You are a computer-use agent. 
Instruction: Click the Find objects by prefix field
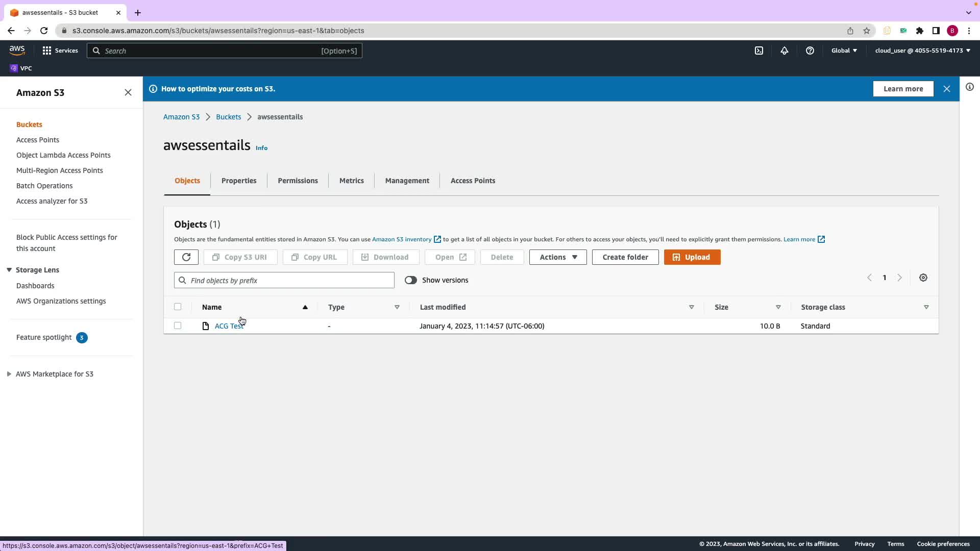click(284, 280)
